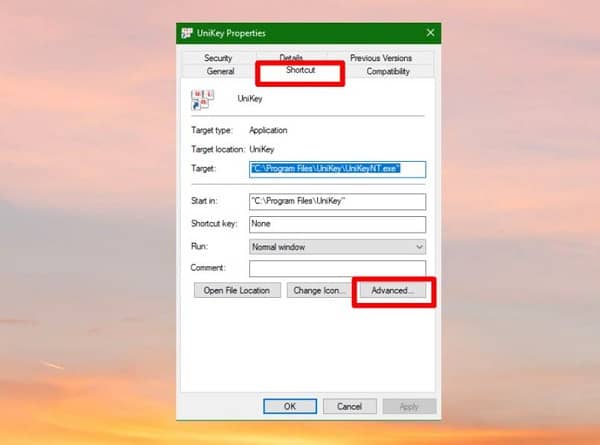Screen dimensions: 600x445
Task: Click the 'Target location:' label
Action: pyautogui.click(x=218, y=149)
